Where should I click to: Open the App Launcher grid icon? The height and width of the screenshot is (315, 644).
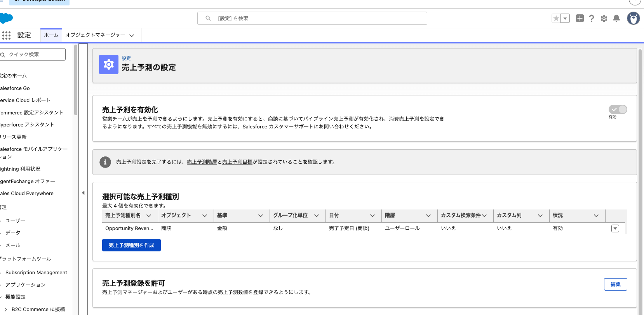click(6, 35)
